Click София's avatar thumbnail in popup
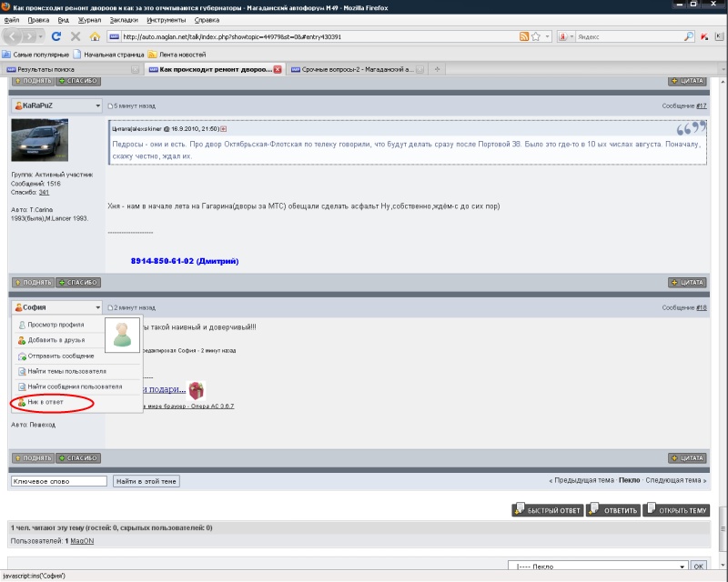 click(123, 334)
